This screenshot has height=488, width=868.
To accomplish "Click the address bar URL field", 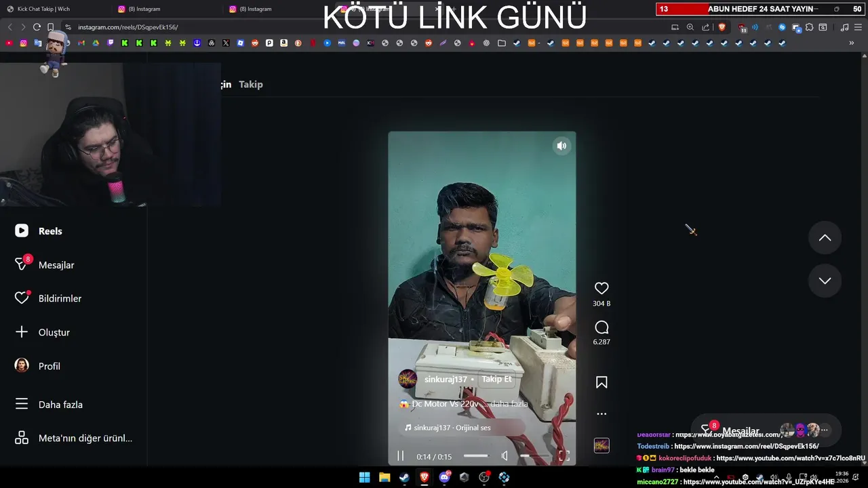I will (x=366, y=27).
